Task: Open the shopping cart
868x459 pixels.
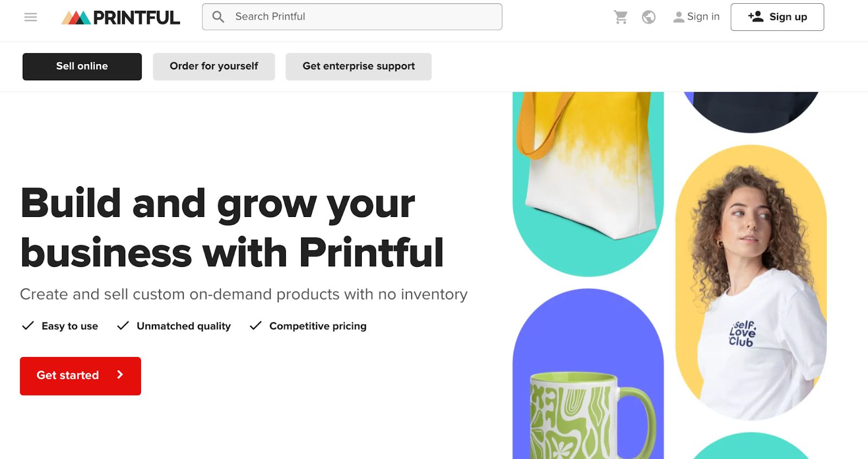Action: coord(621,17)
